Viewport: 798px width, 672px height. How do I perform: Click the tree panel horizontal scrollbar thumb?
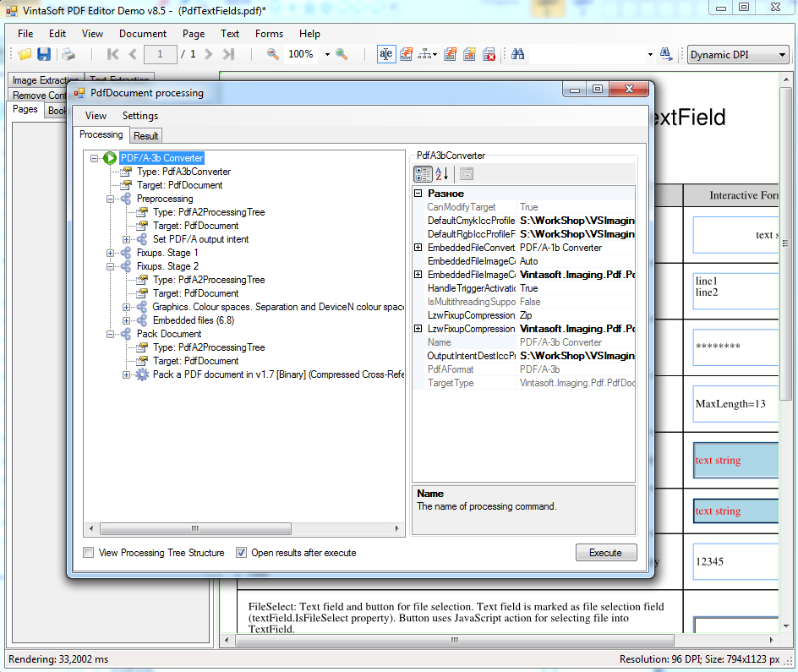pyautogui.click(x=195, y=528)
